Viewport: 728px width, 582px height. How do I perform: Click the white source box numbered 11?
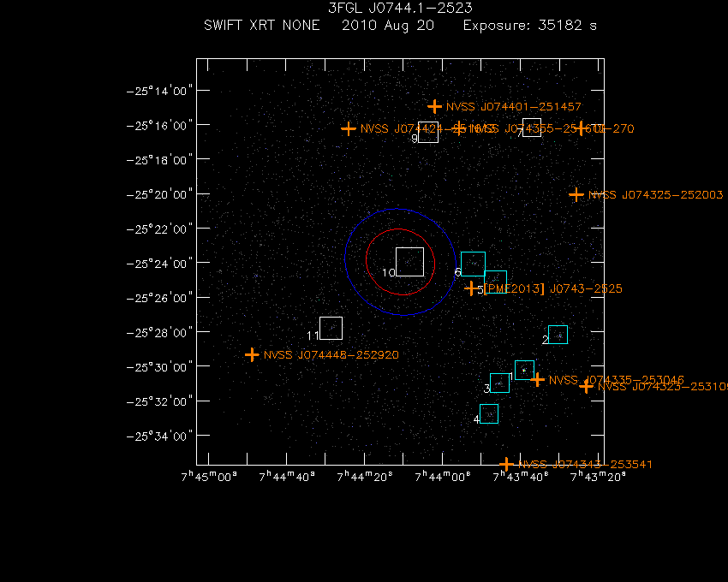click(x=331, y=328)
